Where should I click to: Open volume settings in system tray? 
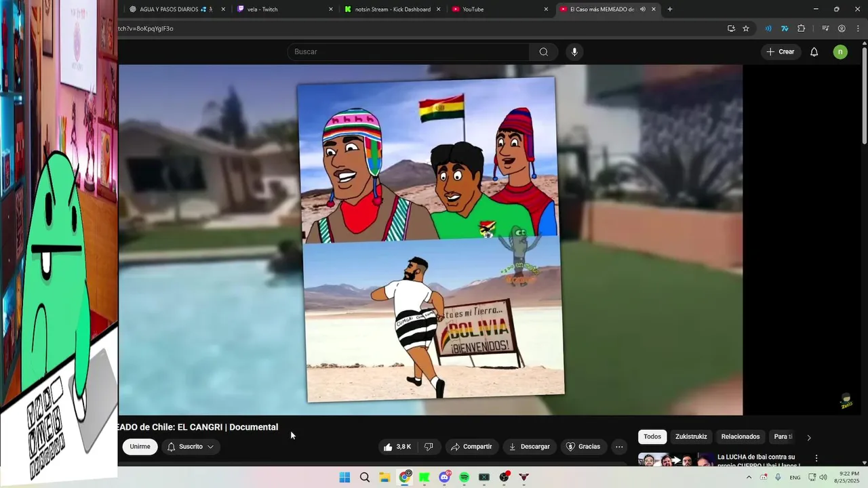click(823, 477)
